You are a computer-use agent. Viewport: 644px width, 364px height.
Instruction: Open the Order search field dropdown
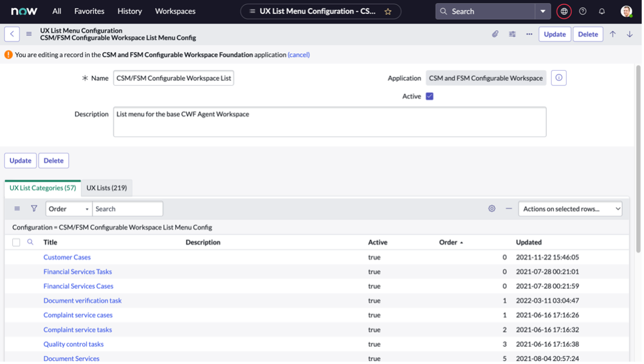click(69, 208)
